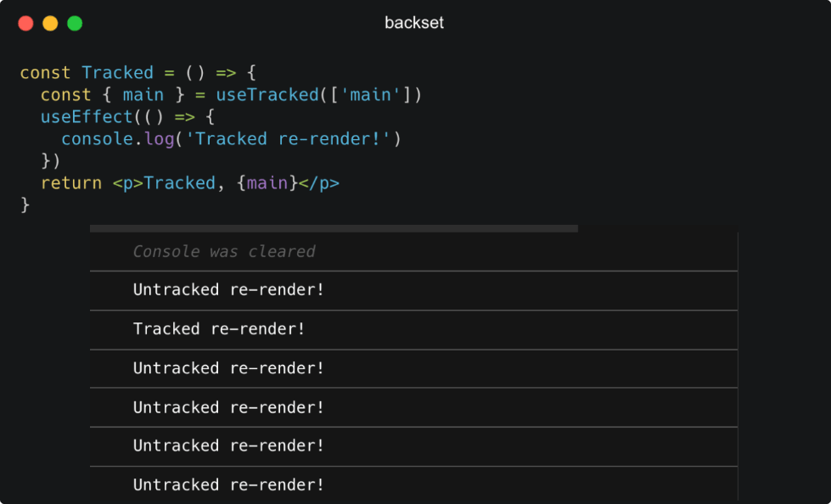Click the 'Console was cleared' message

tap(224, 251)
